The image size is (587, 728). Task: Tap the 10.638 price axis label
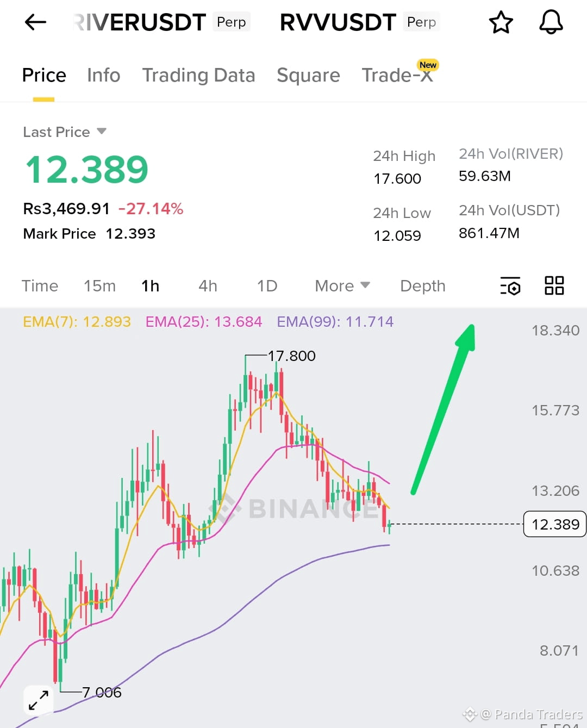pos(555,570)
